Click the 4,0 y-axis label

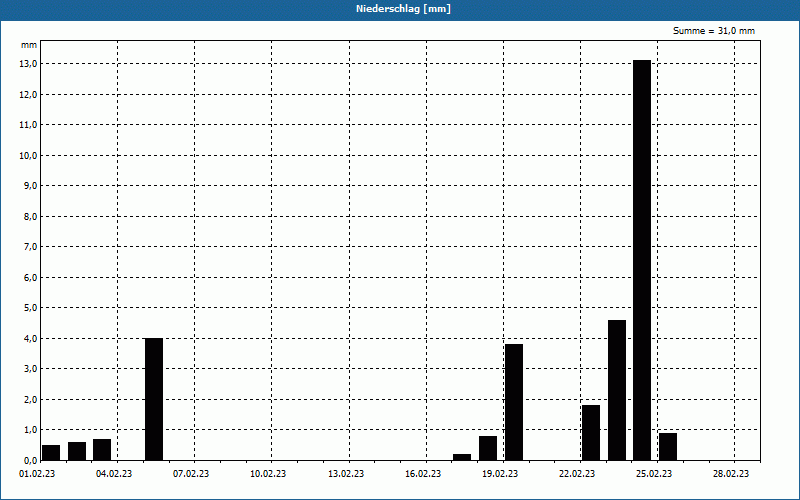pos(30,338)
